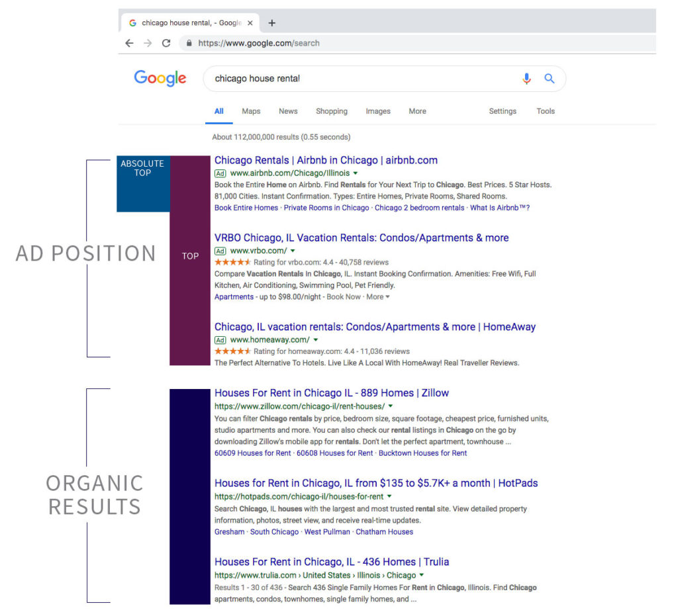
Task: Open the Tools menu
Action: [545, 111]
